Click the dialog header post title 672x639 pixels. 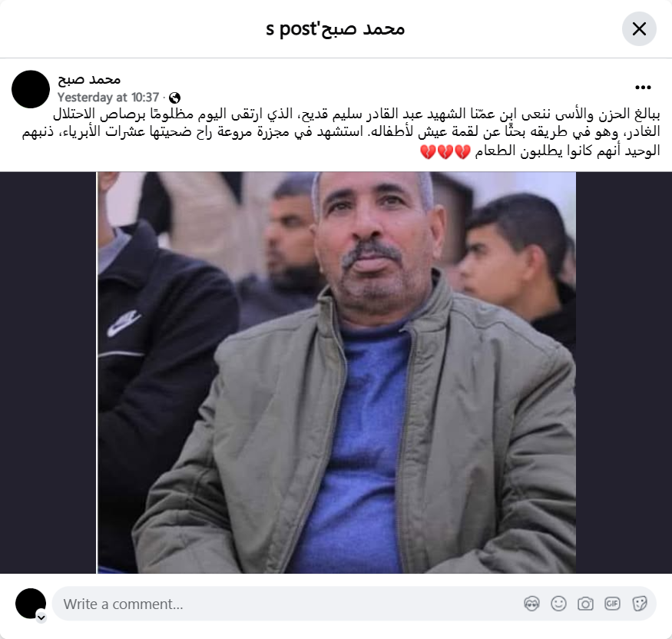(x=335, y=28)
